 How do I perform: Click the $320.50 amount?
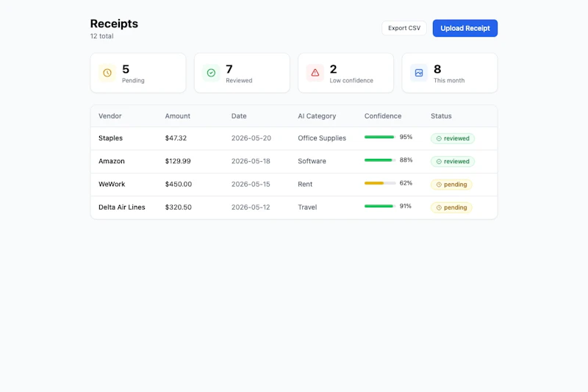pyautogui.click(x=178, y=207)
